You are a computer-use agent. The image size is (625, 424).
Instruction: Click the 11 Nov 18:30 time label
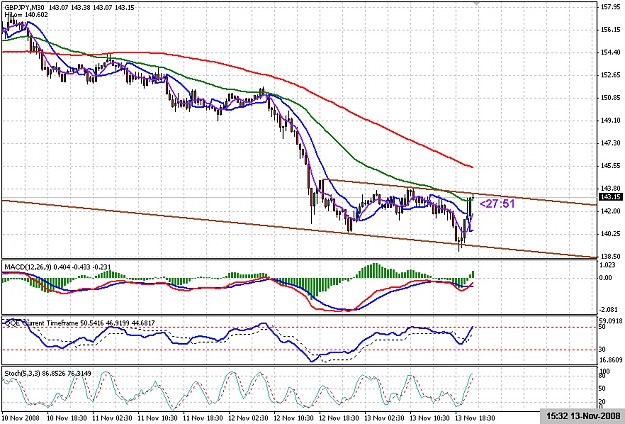[201, 418]
